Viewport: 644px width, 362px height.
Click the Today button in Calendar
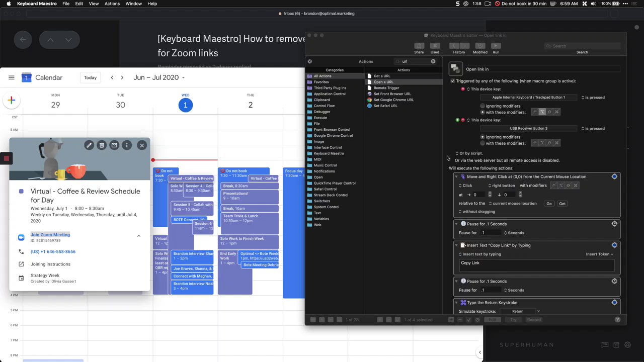coord(90,77)
